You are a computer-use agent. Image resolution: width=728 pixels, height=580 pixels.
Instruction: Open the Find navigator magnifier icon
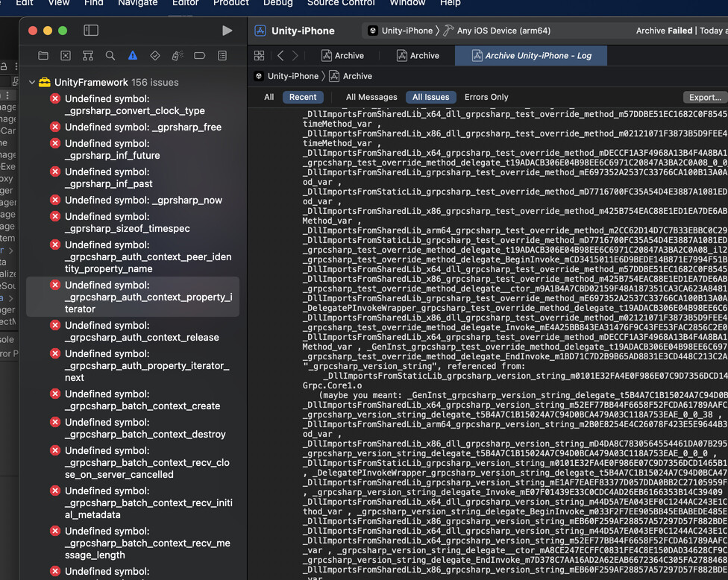tap(110, 56)
